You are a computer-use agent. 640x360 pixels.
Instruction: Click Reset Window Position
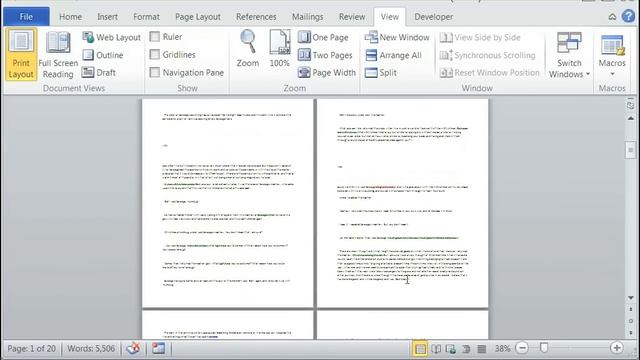point(489,72)
